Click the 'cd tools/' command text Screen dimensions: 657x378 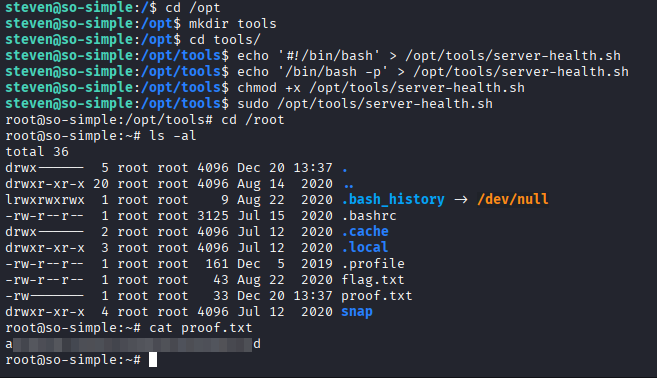pos(225,39)
